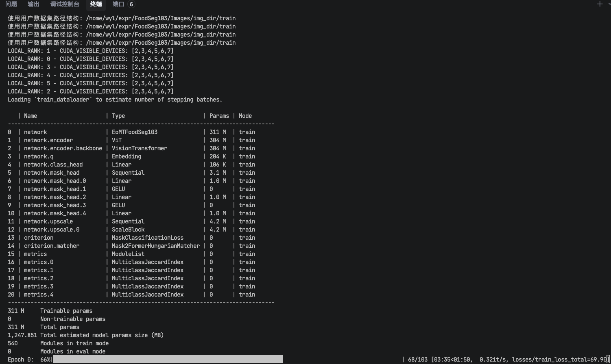Click 'network.mask_head.3' in row 9
Viewport: 611px width, 364px height.
coord(55,205)
